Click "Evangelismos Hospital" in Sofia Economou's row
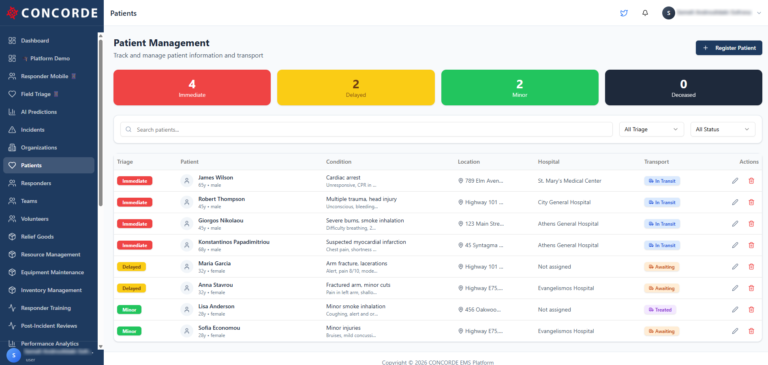 [x=566, y=331]
